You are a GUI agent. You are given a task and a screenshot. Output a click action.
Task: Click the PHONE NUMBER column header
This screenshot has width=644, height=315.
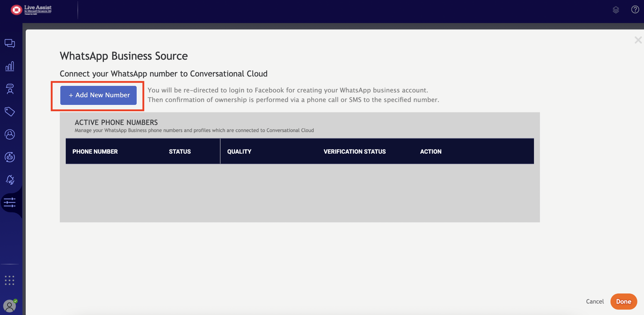[95, 152]
